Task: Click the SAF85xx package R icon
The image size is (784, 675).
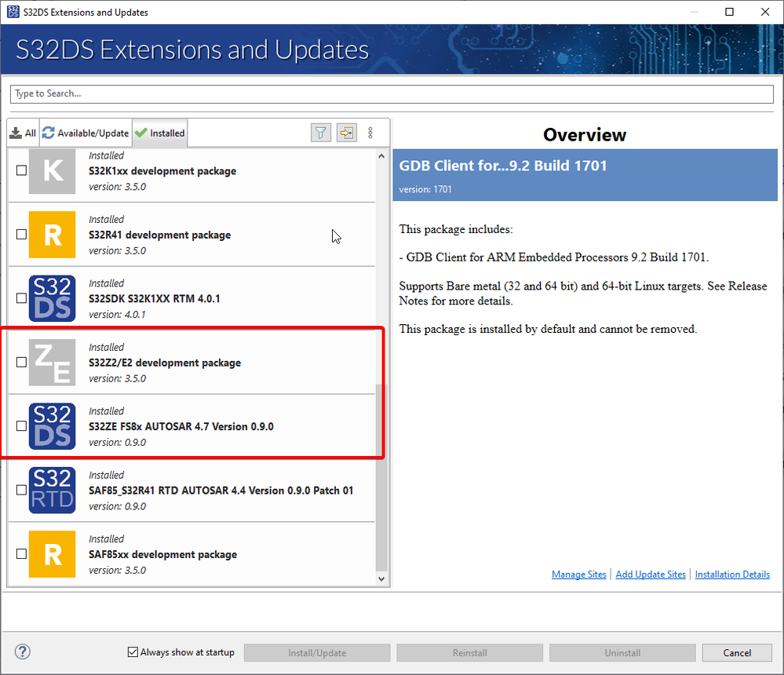Action: [x=52, y=554]
